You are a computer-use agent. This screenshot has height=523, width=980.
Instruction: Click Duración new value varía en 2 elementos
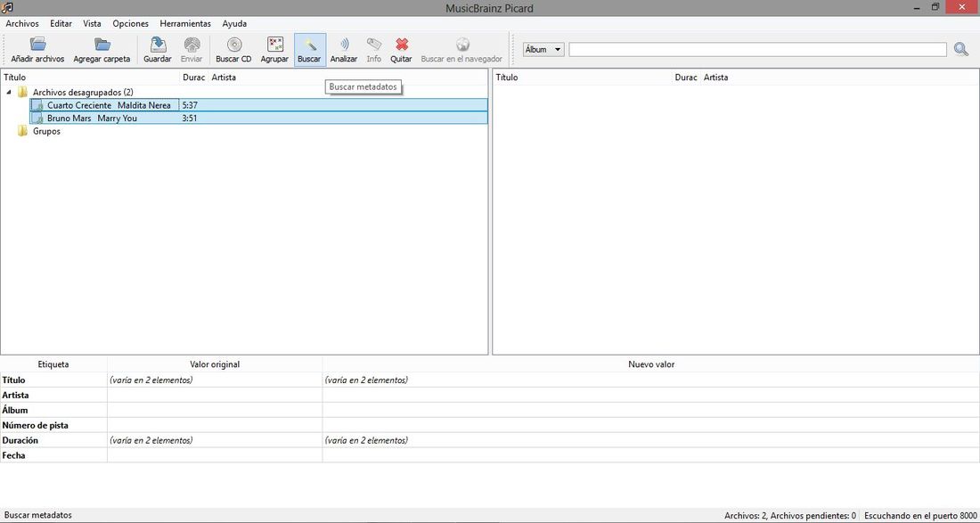[366, 440]
